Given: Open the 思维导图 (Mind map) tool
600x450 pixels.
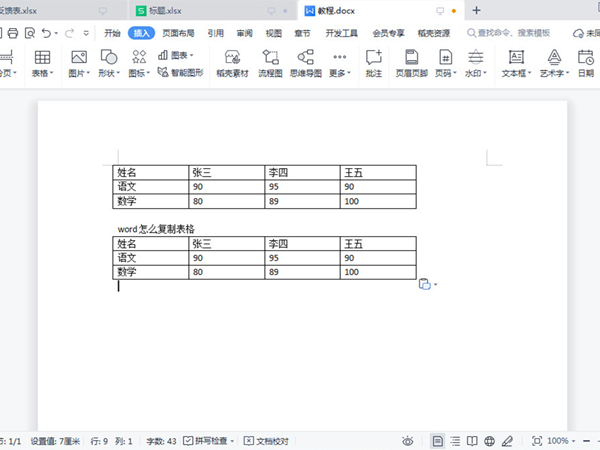Looking at the screenshot, I should tap(305, 63).
